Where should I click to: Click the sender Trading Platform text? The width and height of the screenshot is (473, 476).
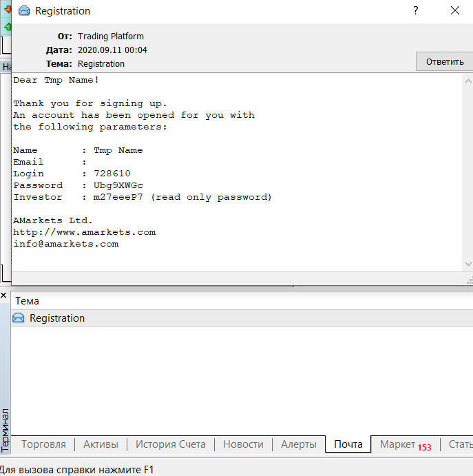[x=111, y=36]
